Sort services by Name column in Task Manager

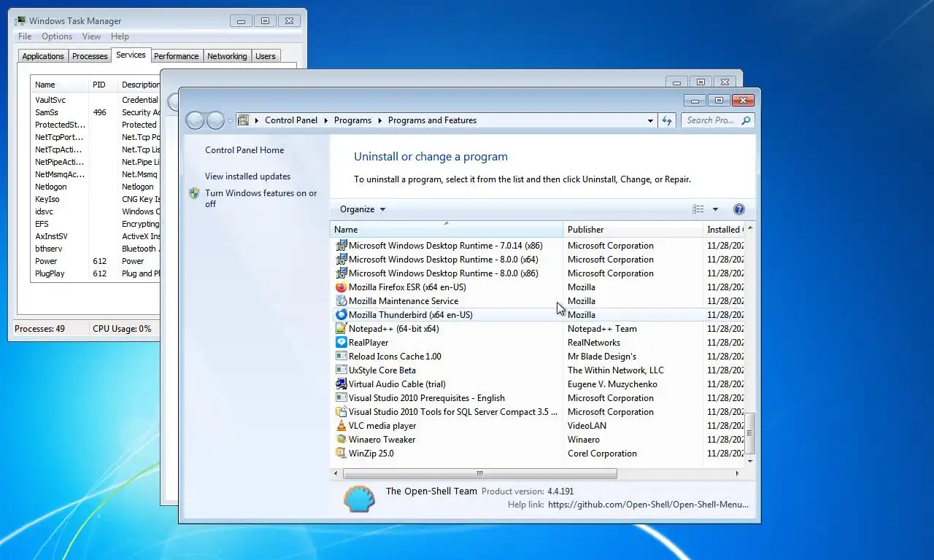(59, 85)
